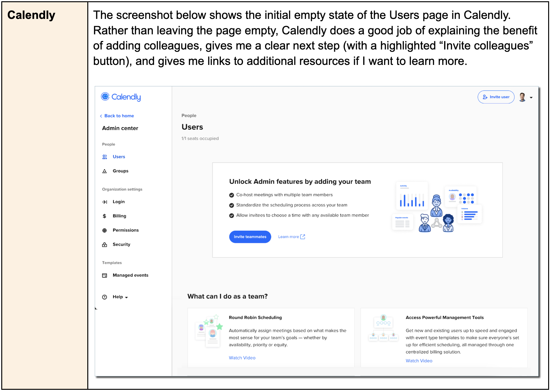Click the Management Tools org chart illustration

(x=383, y=328)
